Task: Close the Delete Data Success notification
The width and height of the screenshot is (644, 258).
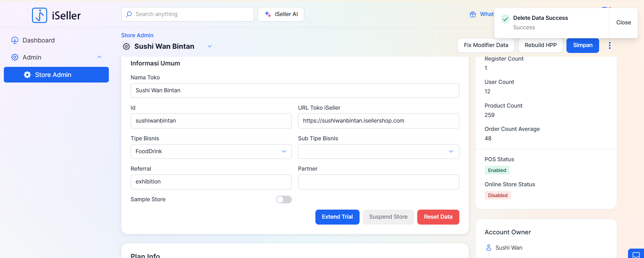Action: [x=623, y=23]
